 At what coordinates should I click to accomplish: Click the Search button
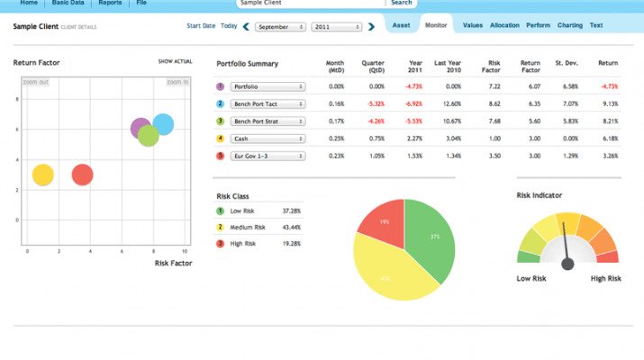401,4
